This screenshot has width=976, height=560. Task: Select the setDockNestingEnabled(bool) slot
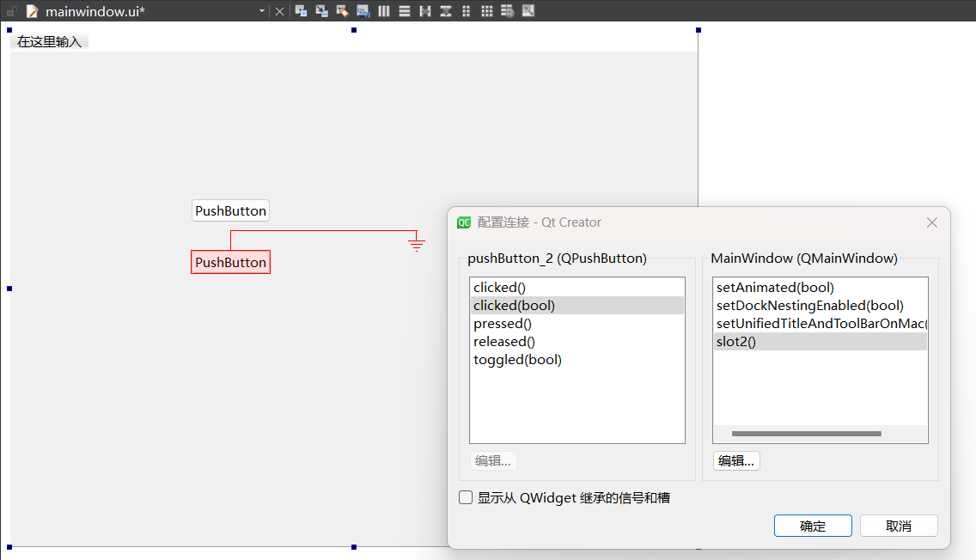820,306
